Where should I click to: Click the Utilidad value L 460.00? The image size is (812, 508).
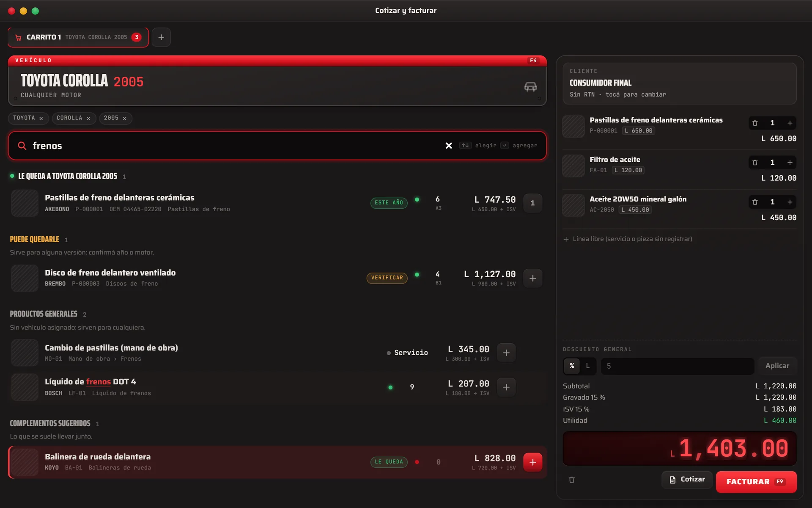(x=780, y=421)
